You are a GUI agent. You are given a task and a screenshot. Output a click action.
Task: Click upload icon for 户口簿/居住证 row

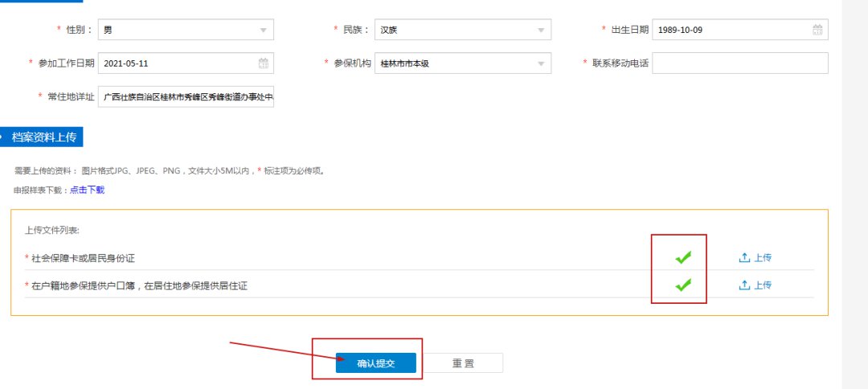coord(744,285)
